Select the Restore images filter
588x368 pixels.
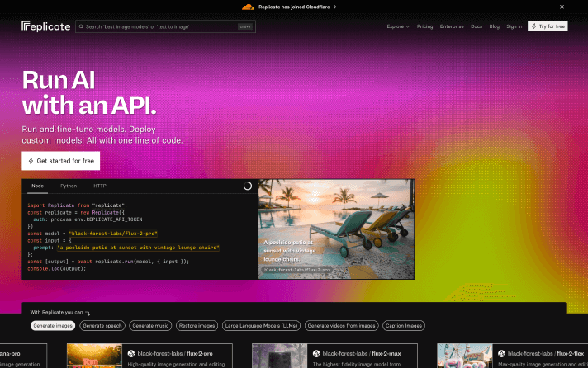(197, 326)
